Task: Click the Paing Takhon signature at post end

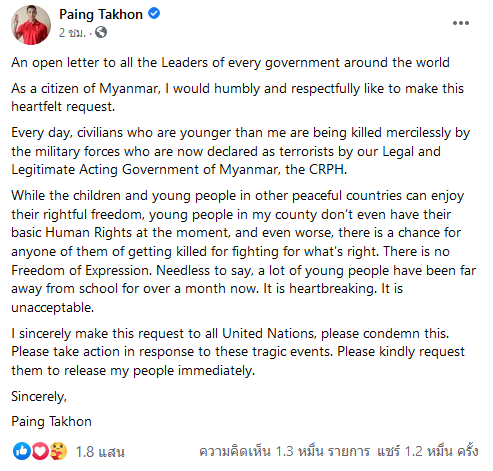Action: coord(51,422)
